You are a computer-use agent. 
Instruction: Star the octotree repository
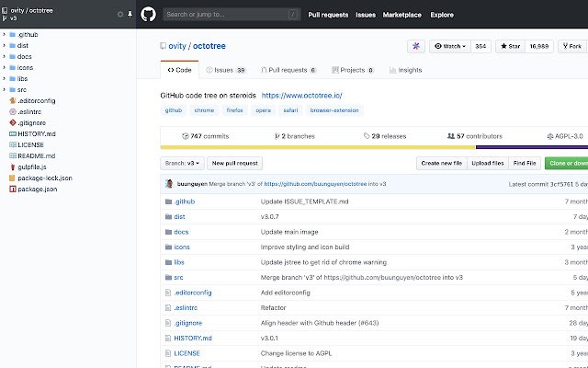pyautogui.click(x=511, y=46)
